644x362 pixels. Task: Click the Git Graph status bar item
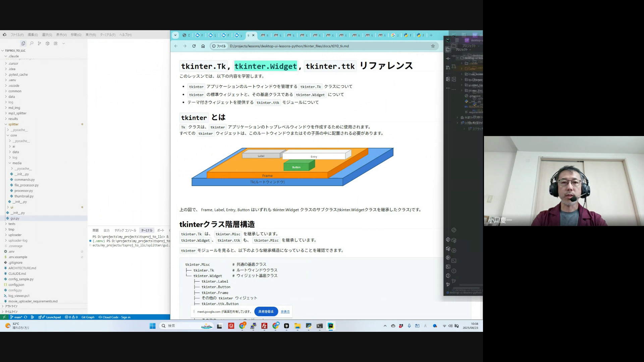[x=88, y=317]
